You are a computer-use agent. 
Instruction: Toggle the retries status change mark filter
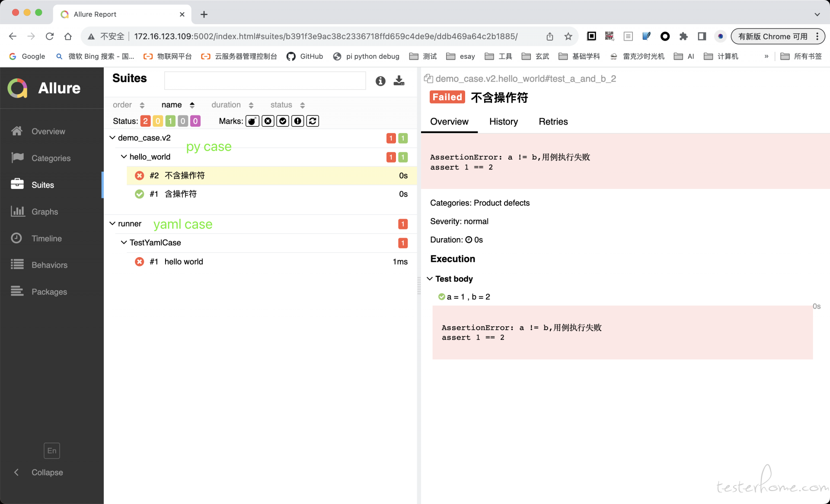[x=313, y=121]
